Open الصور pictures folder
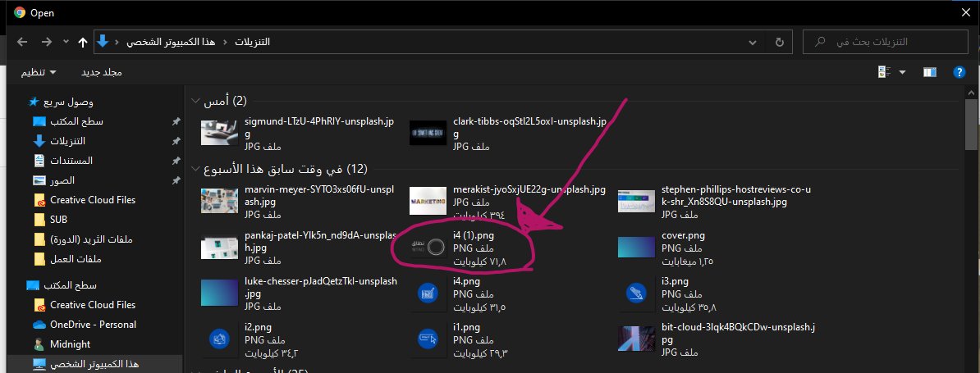This screenshot has height=373, width=980. pyautogui.click(x=53, y=180)
